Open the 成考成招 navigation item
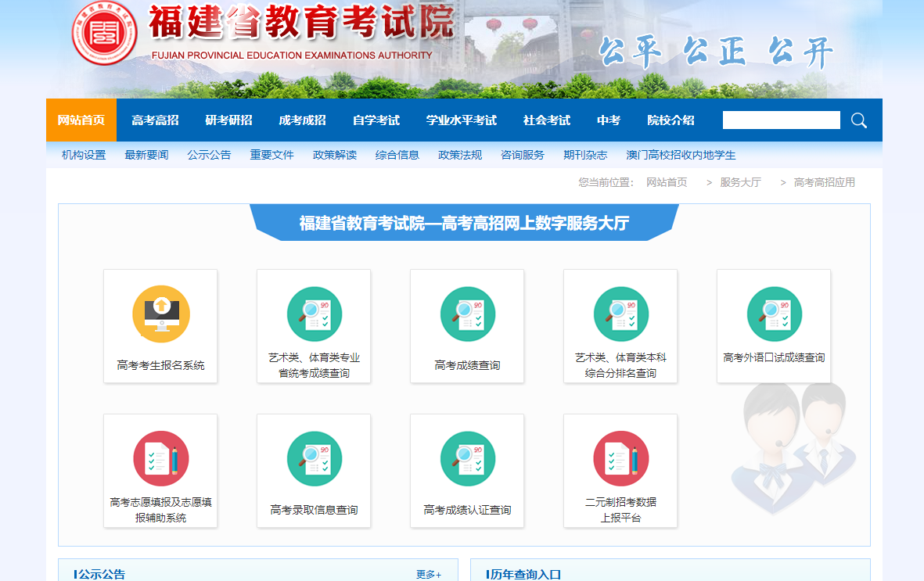This screenshot has height=581, width=924. pos(302,120)
